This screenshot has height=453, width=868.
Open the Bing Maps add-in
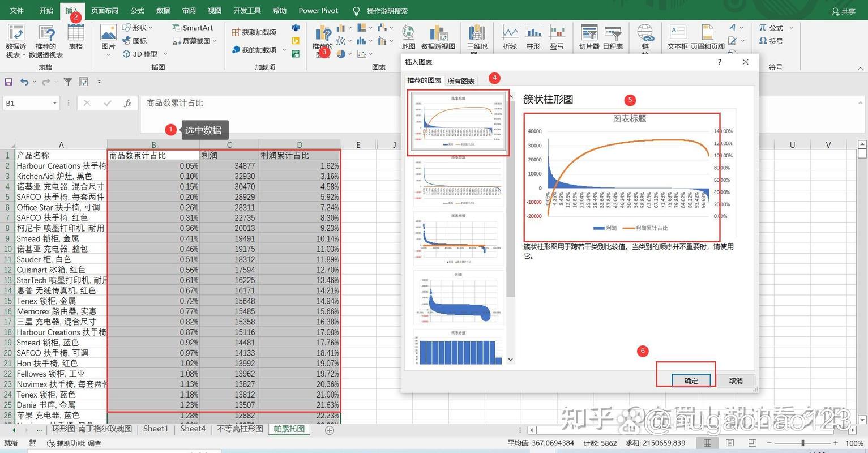(296, 41)
